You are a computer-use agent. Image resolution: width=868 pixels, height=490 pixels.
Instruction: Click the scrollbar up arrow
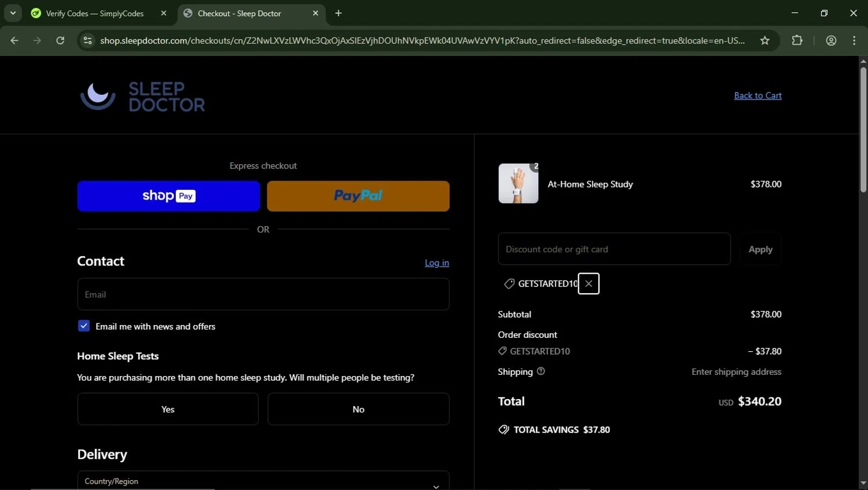pyautogui.click(x=863, y=61)
